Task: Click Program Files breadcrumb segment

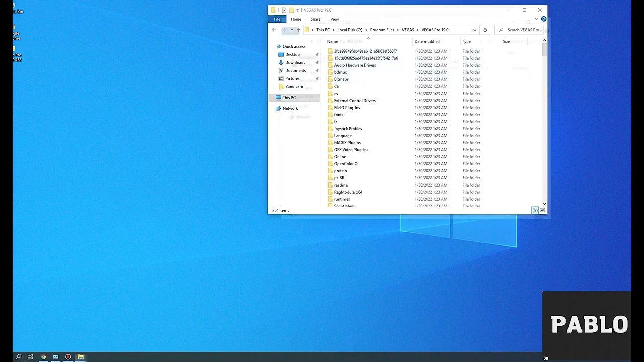Action: pyautogui.click(x=382, y=30)
